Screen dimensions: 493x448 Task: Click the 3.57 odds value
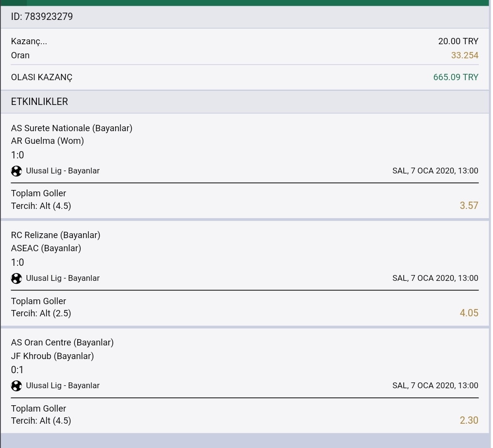(x=469, y=206)
